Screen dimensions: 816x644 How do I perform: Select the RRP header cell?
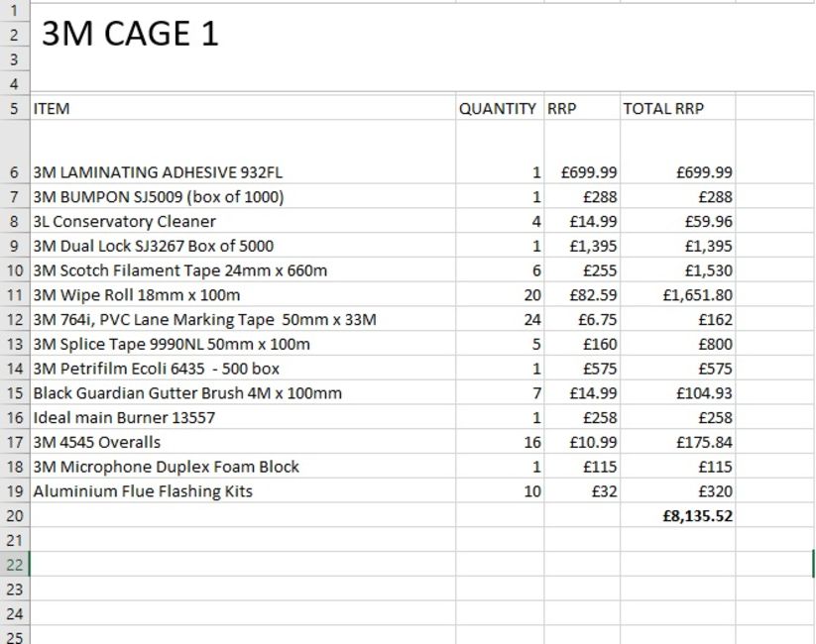582,108
